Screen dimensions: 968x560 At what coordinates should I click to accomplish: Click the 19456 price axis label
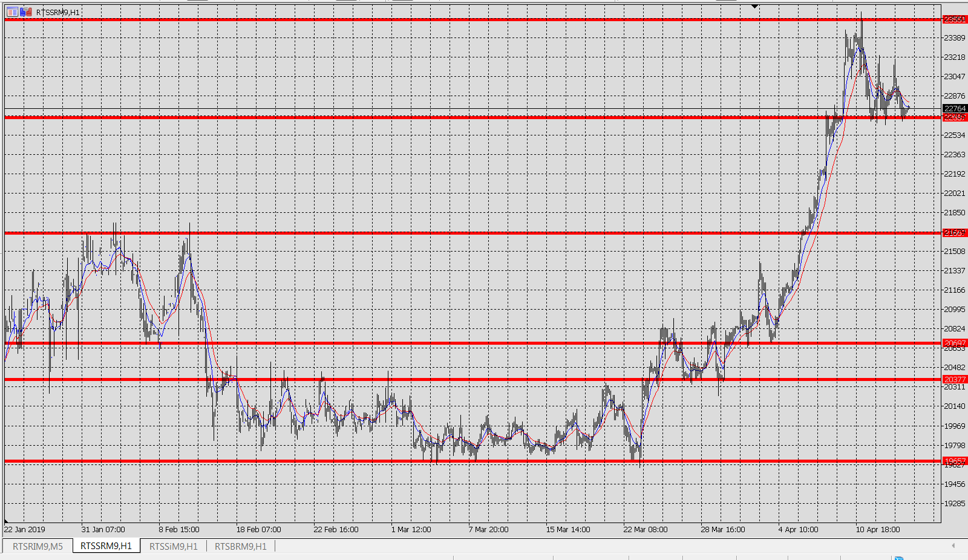tap(955, 484)
